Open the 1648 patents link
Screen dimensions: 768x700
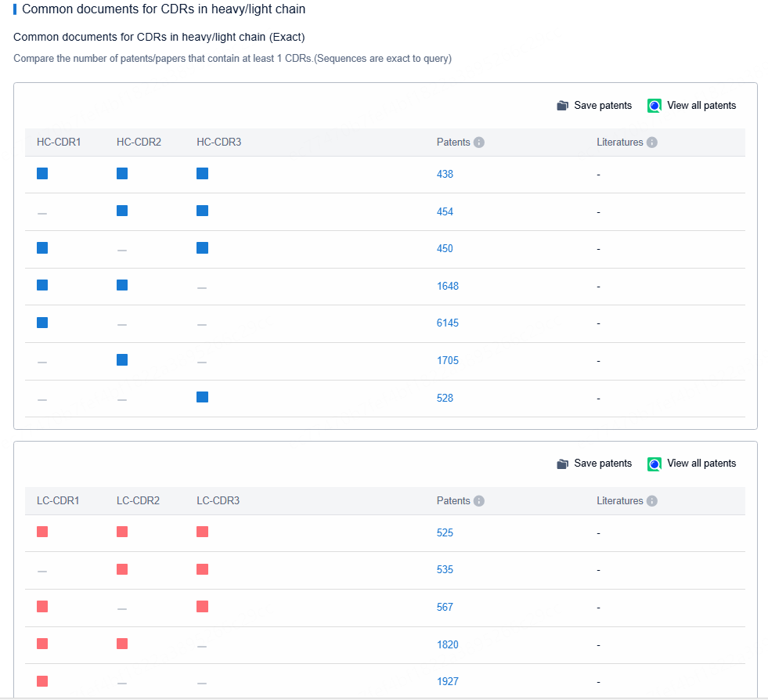point(447,287)
